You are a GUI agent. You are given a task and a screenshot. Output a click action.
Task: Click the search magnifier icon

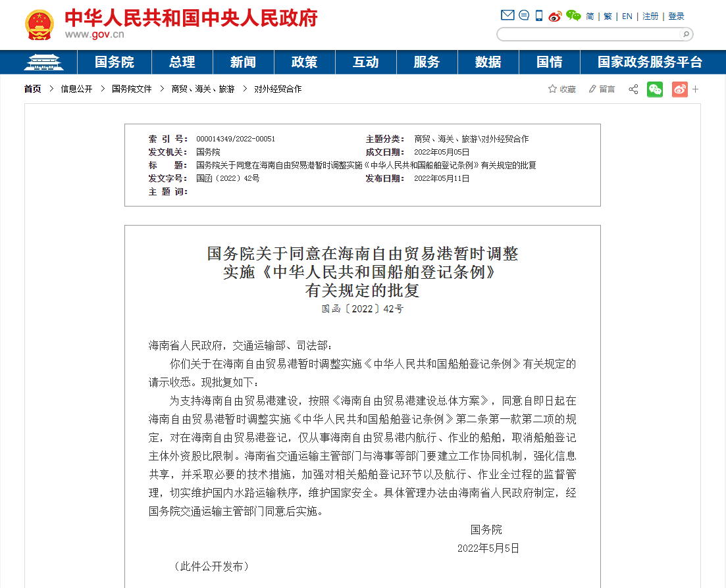pos(686,34)
